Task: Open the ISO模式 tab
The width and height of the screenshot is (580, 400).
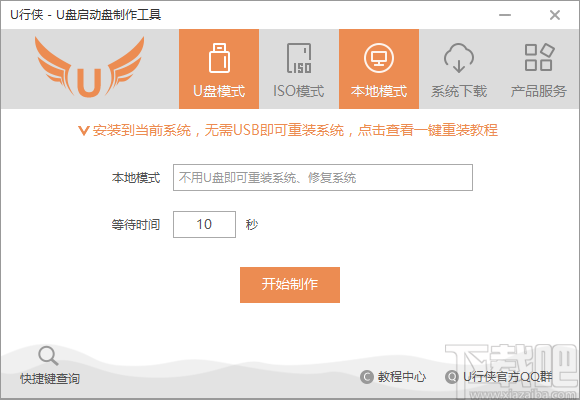Action: click(x=299, y=69)
